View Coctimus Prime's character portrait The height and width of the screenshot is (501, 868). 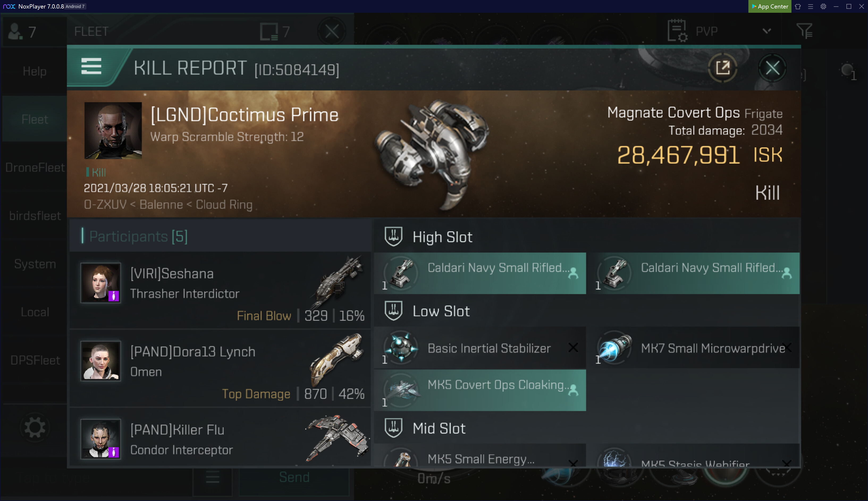tap(113, 130)
